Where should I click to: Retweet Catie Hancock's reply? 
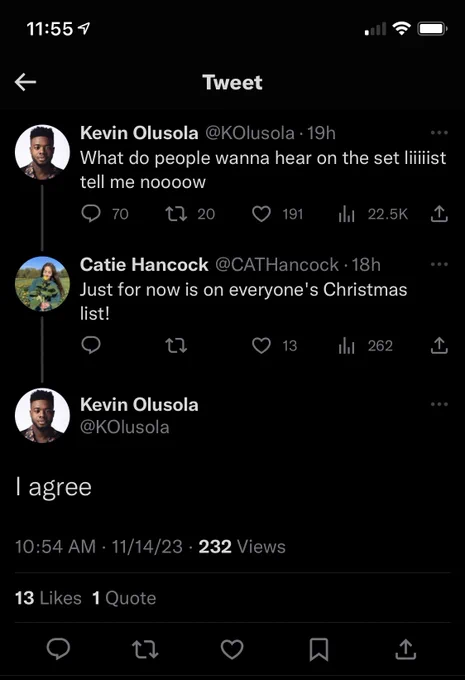click(176, 346)
